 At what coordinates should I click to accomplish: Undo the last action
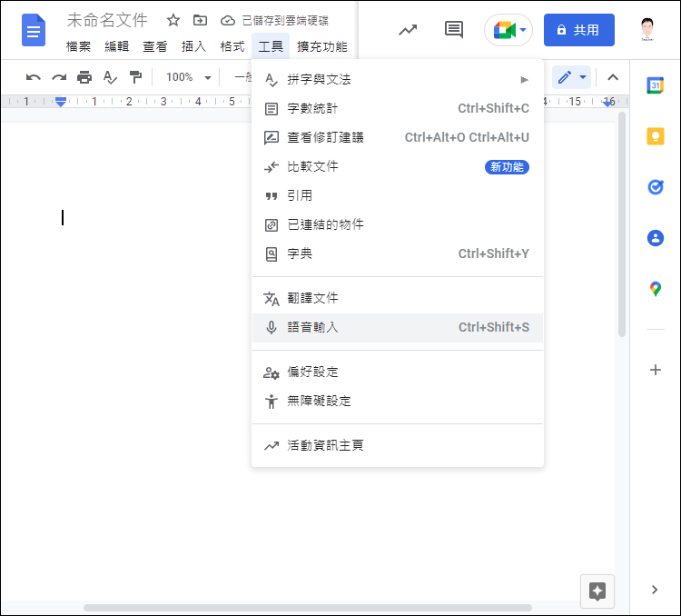(33, 77)
